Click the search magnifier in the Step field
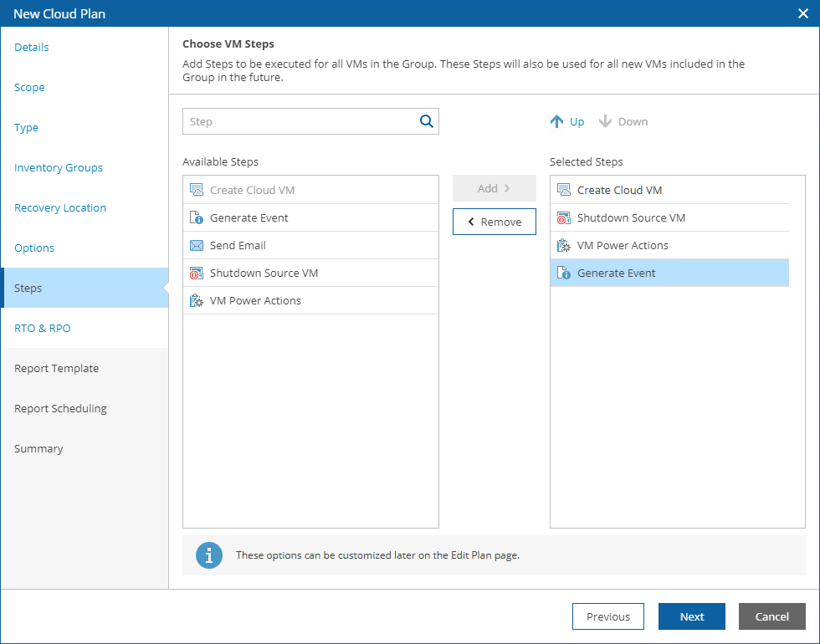 427,121
